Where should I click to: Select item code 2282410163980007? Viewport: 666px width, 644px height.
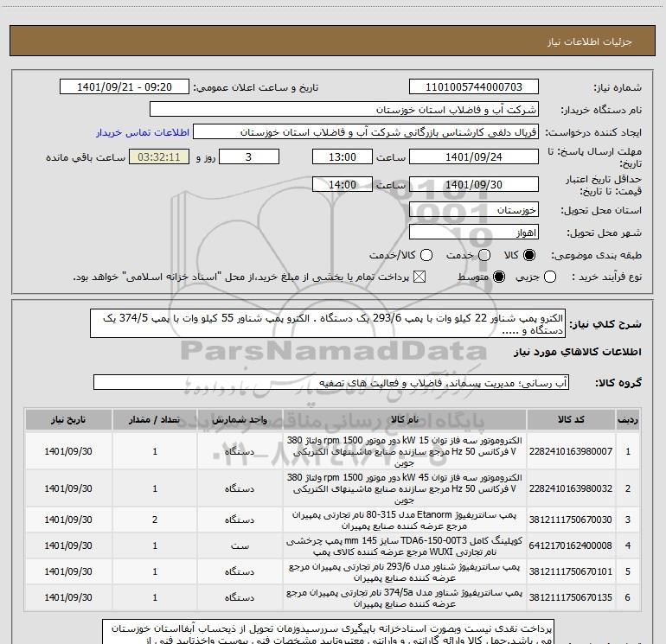[x=571, y=451]
